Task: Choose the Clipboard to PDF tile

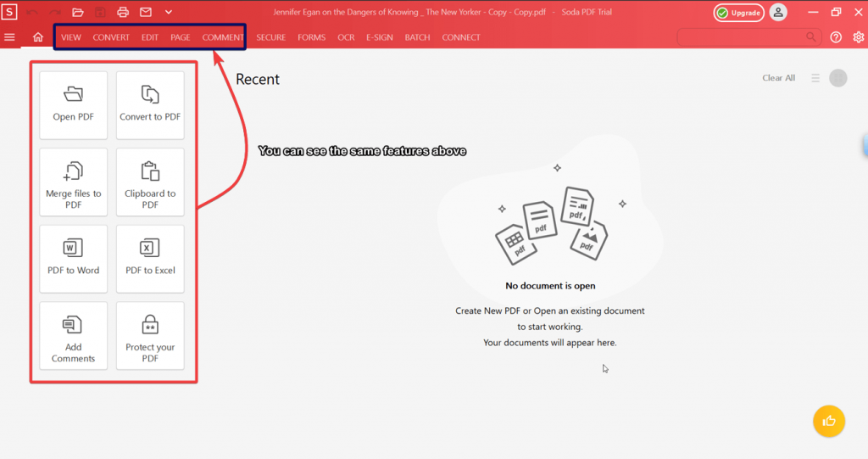Action: [150, 182]
